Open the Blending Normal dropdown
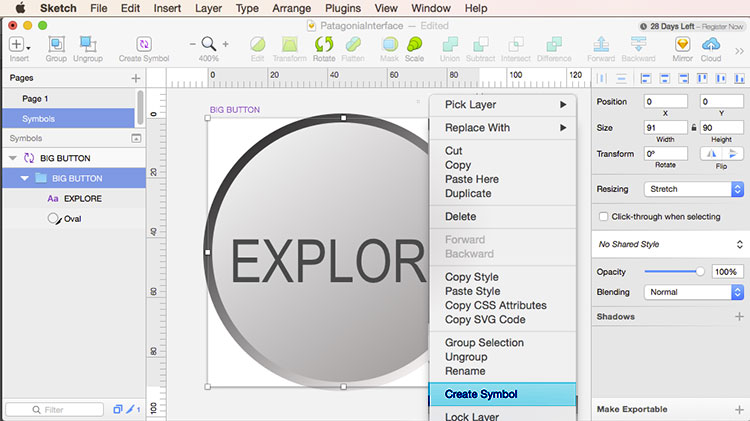The height and width of the screenshot is (421, 750). coord(694,292)
